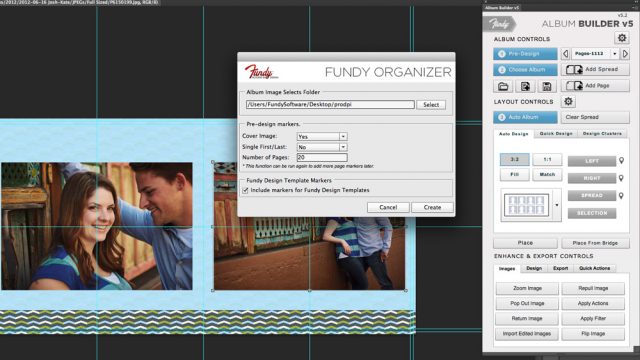Click Cancel in Fundy Organizer dialog
The height and width of the screenshot is (360, 640).
click(x=388, y=207)
